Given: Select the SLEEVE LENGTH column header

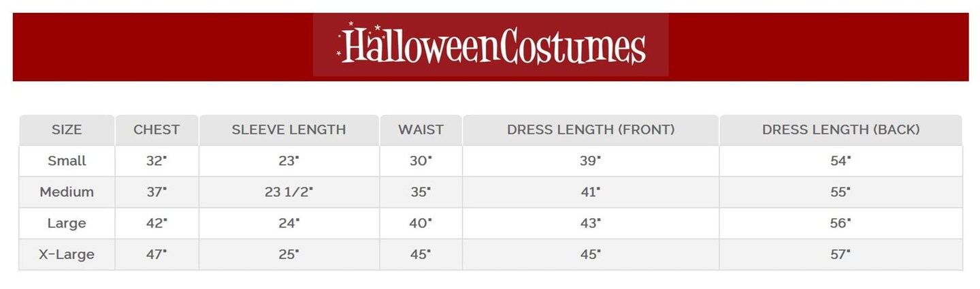Looking at the screenshot, I should (289, 130).
